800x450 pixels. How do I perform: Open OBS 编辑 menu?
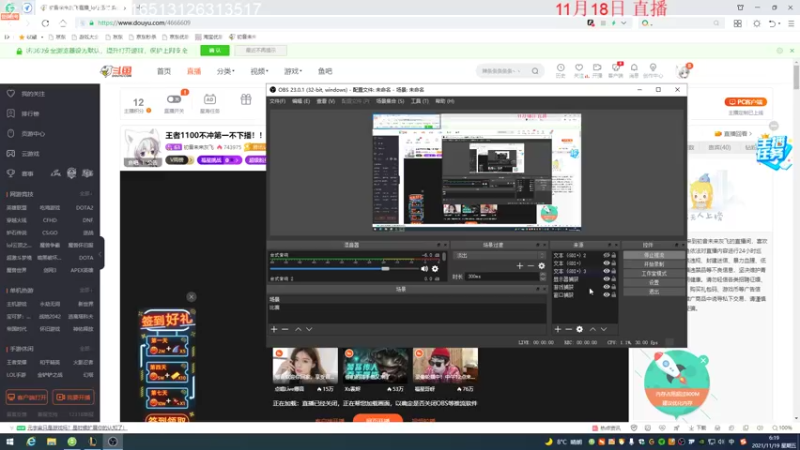pyautogui.click(x=301, y=102)
